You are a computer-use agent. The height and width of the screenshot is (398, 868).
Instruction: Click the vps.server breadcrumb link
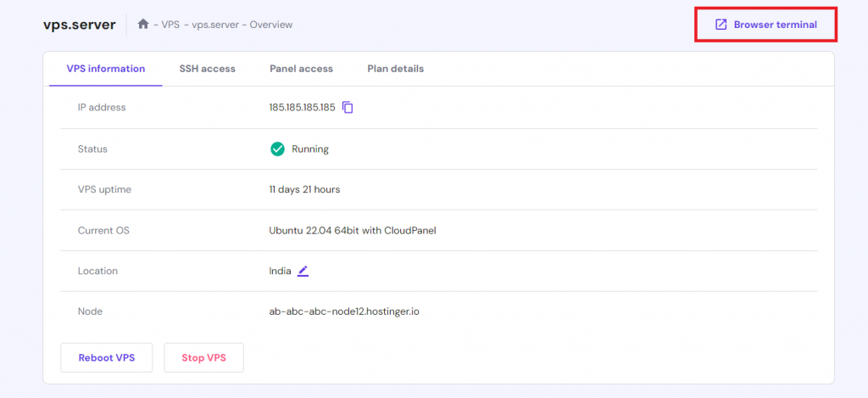[x=214, y=25]
